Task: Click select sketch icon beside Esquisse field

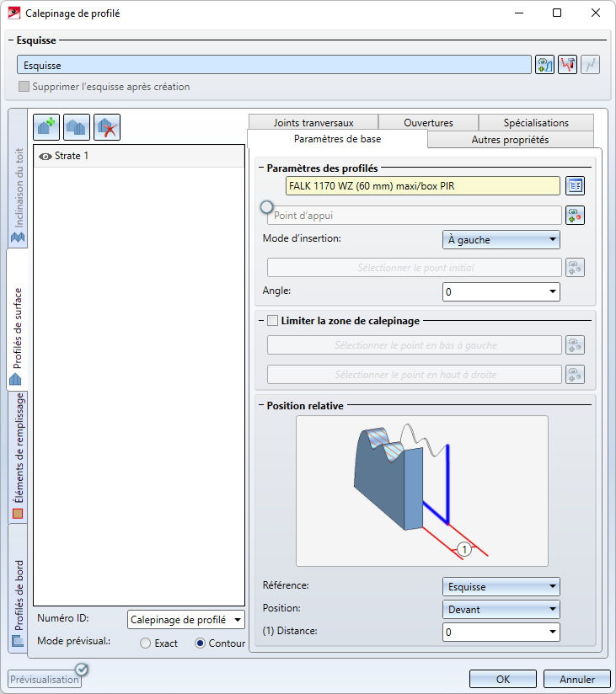Action: point(544,65)
